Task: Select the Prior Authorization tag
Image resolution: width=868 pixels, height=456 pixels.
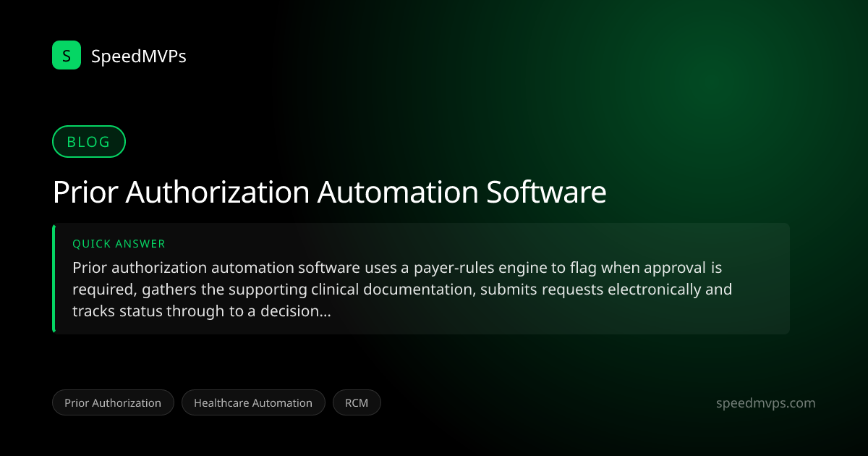Action: coord(113,402)
